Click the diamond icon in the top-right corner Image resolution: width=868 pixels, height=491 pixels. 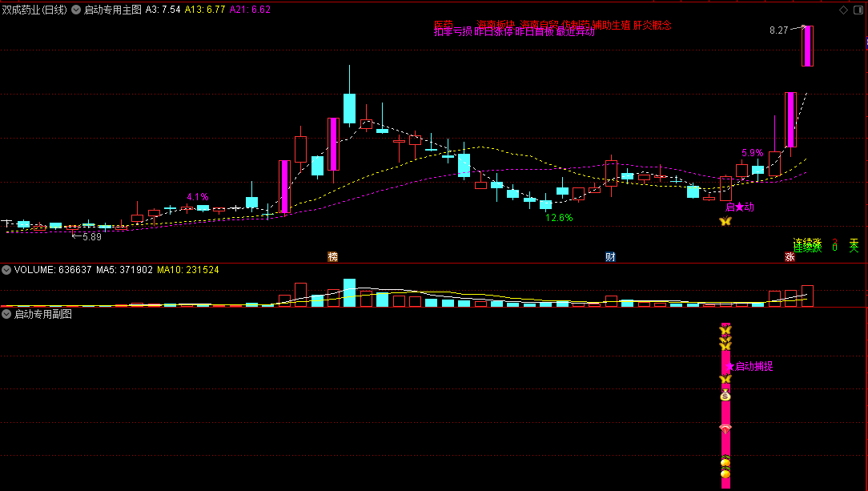point(844,10)
